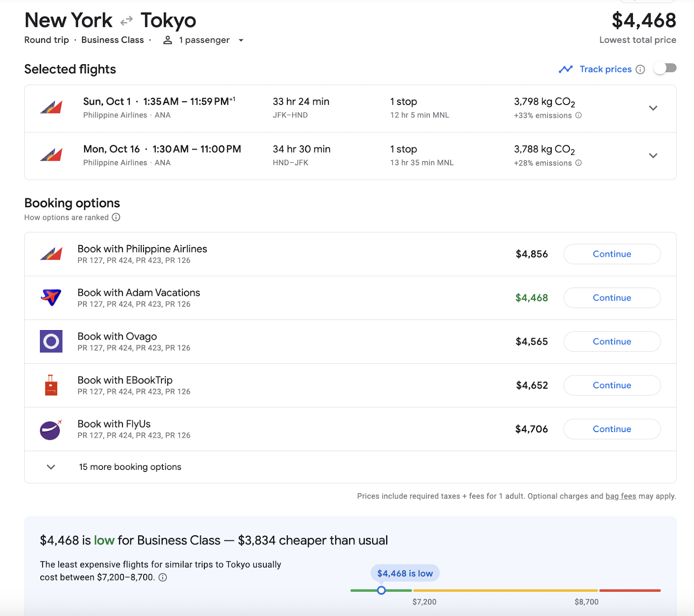694x616 pixels.
Task: Click the 34 hr 30 min duration
Action: point(301,149)
